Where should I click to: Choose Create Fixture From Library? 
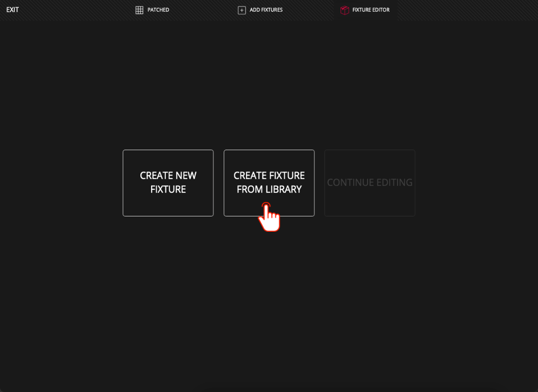tap(269, 183)
